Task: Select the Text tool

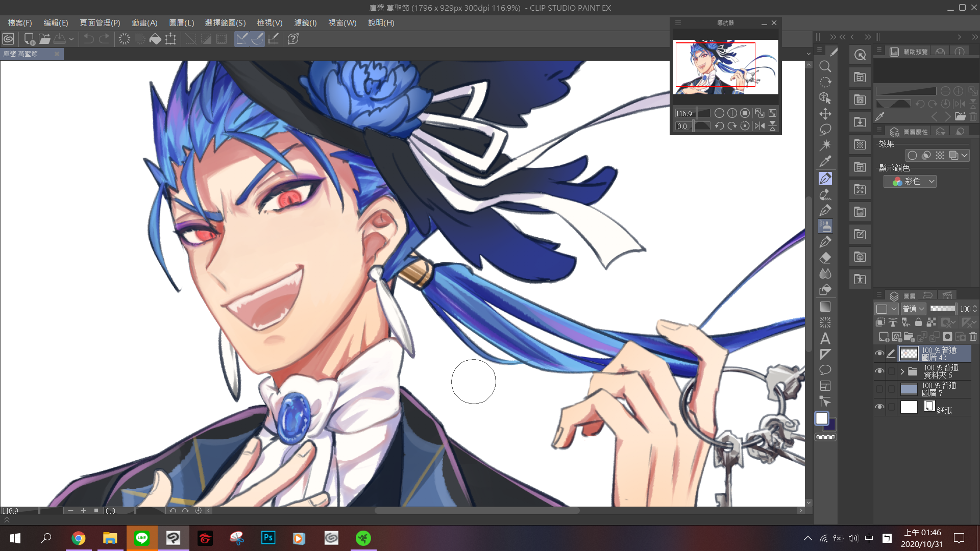Action: pyautogui.click(x=825, y=338)
